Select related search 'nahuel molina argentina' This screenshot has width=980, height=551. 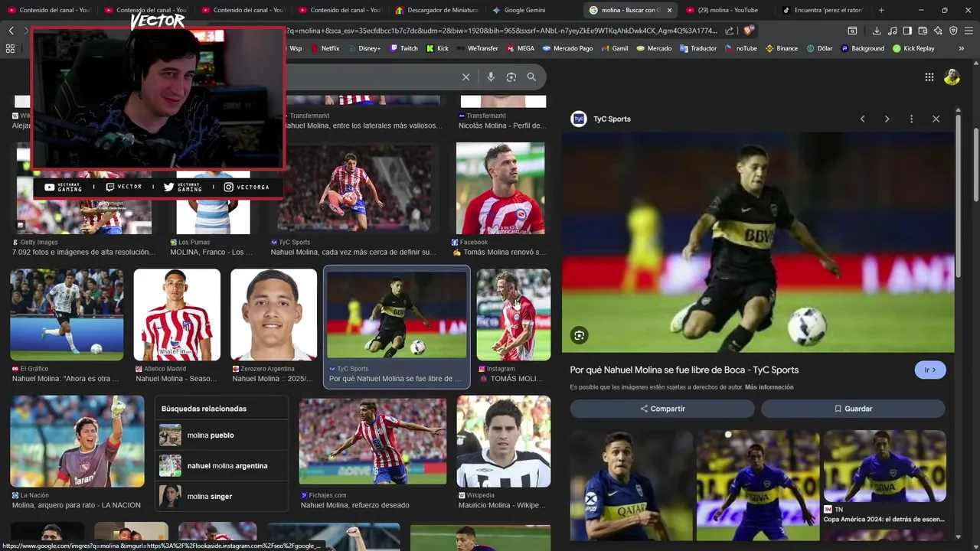[222, 465]
